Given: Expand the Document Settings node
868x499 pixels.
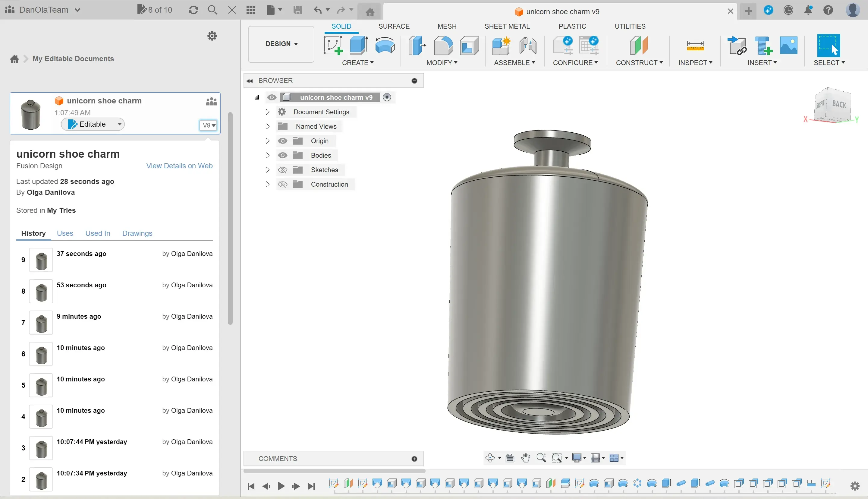Looking at the screenshot, I should pyautogui.click(x=267, y=112).
